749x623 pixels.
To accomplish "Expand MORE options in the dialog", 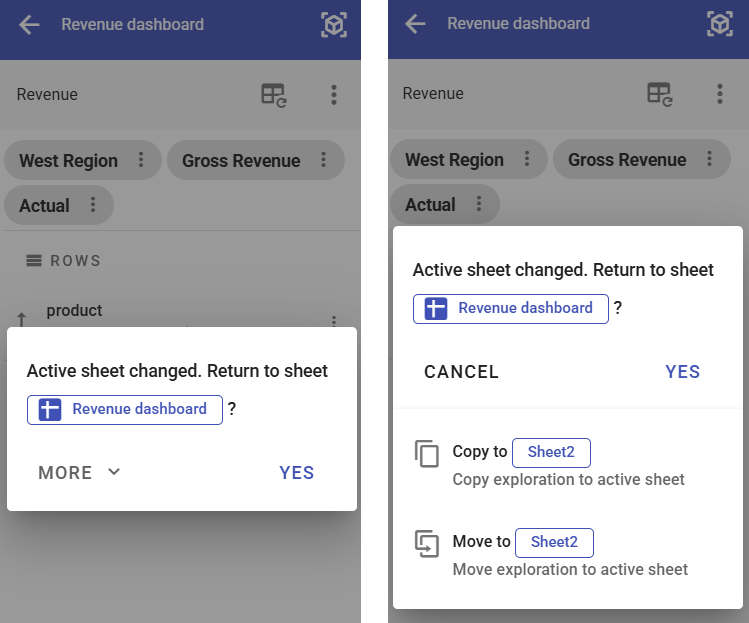I will pos(80,472).
